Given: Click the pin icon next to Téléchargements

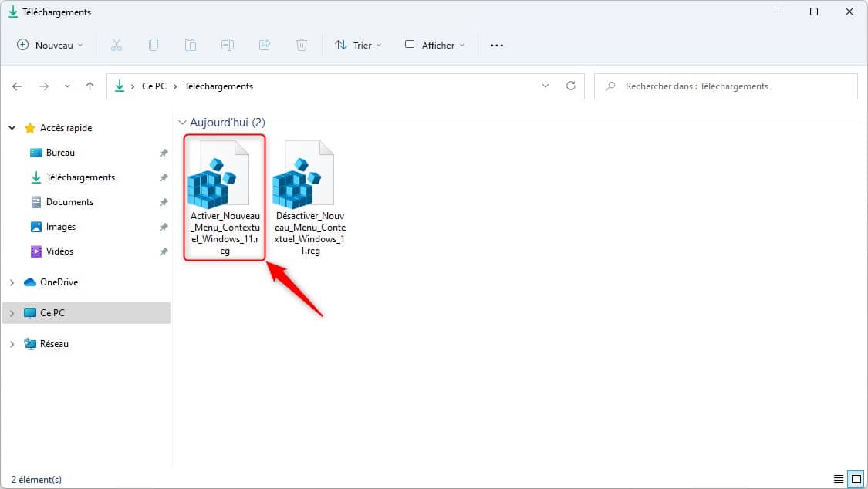Looking at the screenshot, I should [164, 177].
